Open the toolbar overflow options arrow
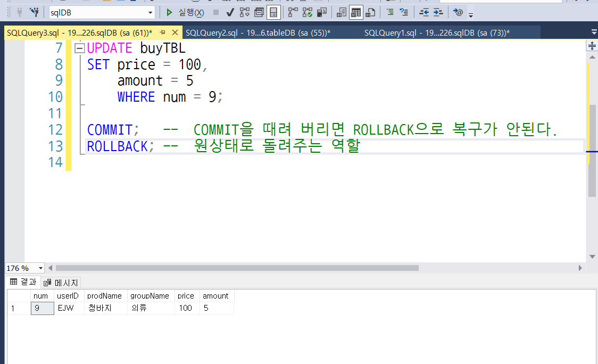The image size is (598, 364). coord(471,15)
